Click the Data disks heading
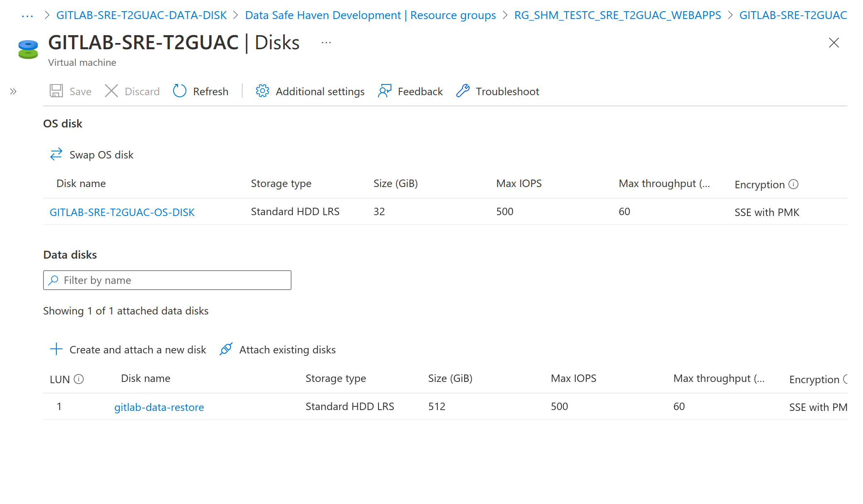863x504 pixels. [x=70, y=254]
